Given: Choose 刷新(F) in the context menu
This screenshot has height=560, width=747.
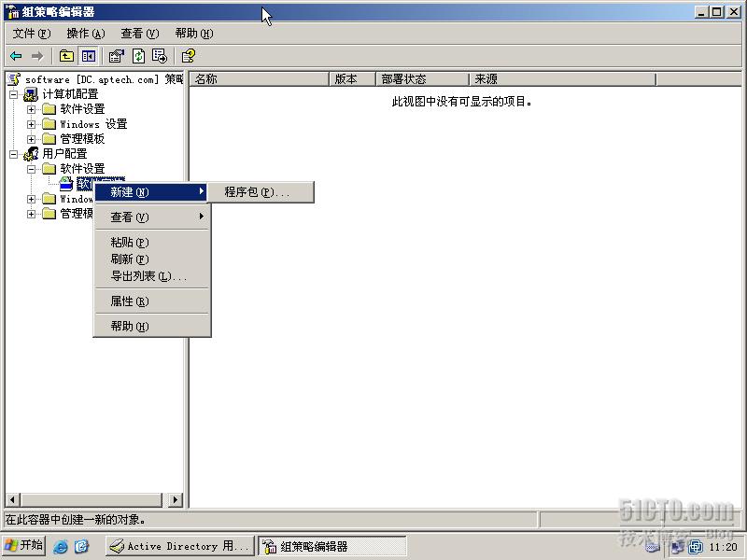Looking at the screenshot, I should 152,259.
